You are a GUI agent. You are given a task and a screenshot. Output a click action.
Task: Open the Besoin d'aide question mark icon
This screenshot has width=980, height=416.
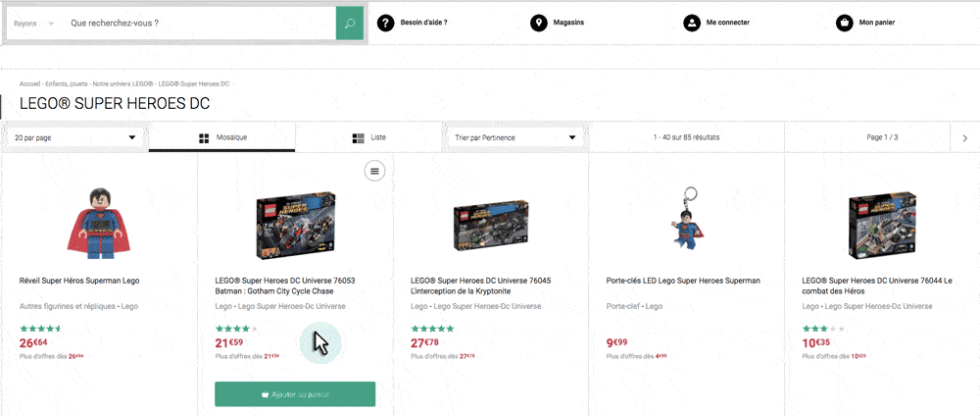pyautogui.click(x=385, y=24)
